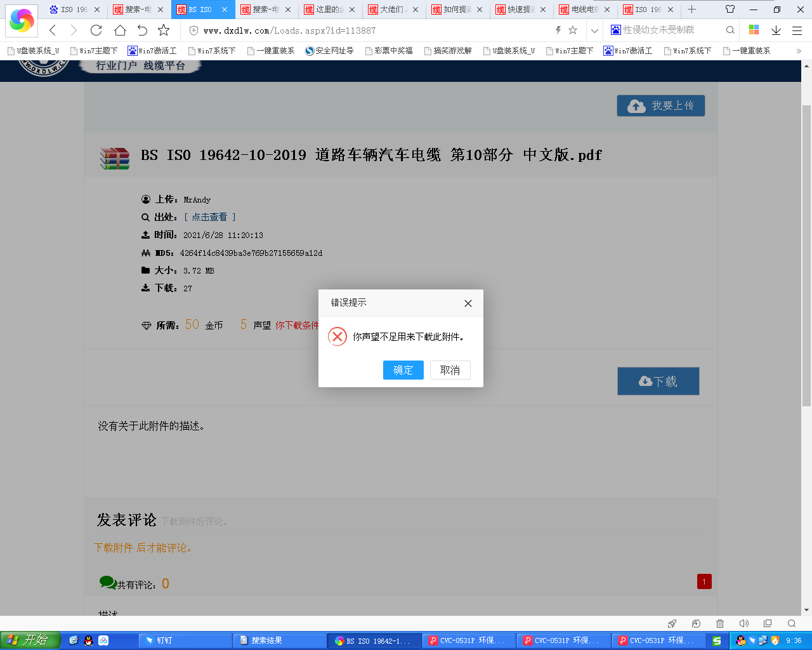Toggle sound mute icon in status bar
Image resolution: width=812 pixels, height=650 pixels.
pyautogui.click(x=744, y=623)
